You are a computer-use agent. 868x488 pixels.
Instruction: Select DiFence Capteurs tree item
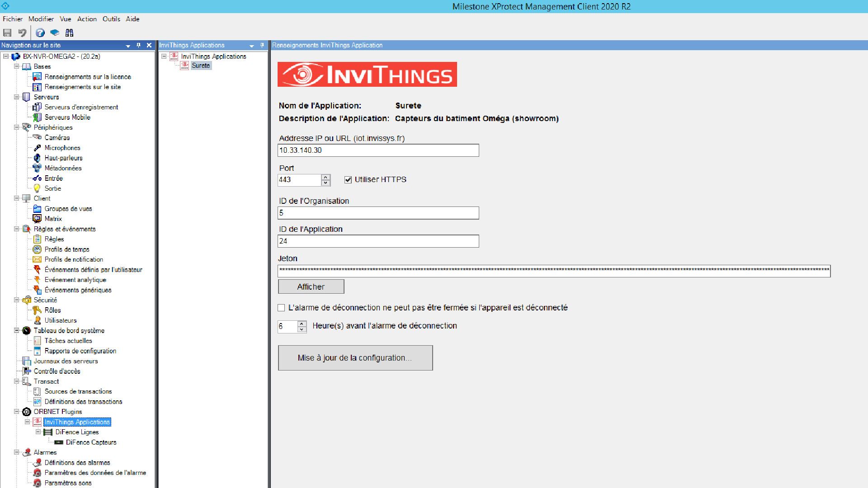91,442
